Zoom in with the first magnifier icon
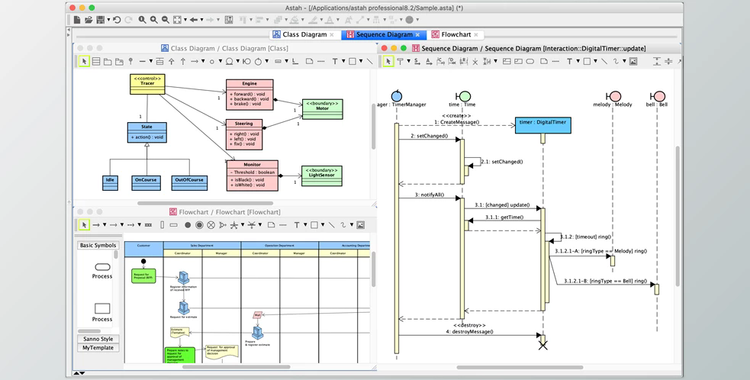750x380 pixels. pos(142,20)
